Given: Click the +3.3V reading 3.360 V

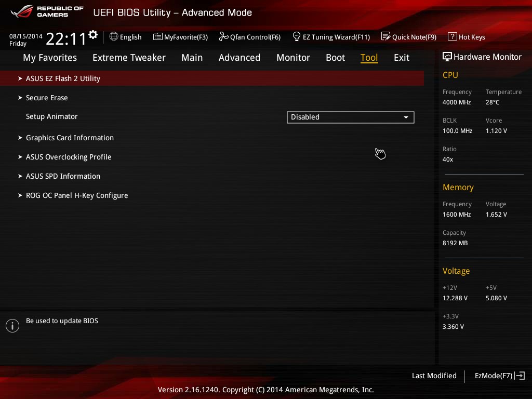Looking at the screenshot, I should pyautogui.click(x=453, y=326).
